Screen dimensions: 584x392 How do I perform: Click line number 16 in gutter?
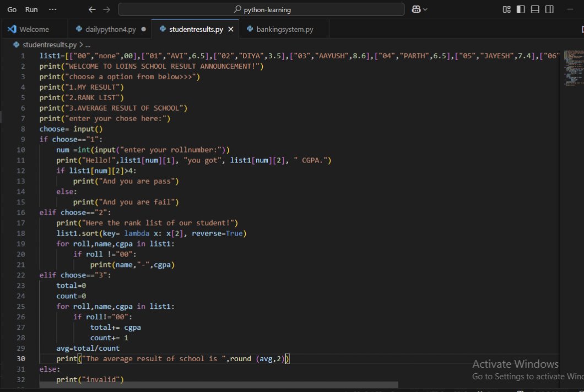click(x=20, y=212)
